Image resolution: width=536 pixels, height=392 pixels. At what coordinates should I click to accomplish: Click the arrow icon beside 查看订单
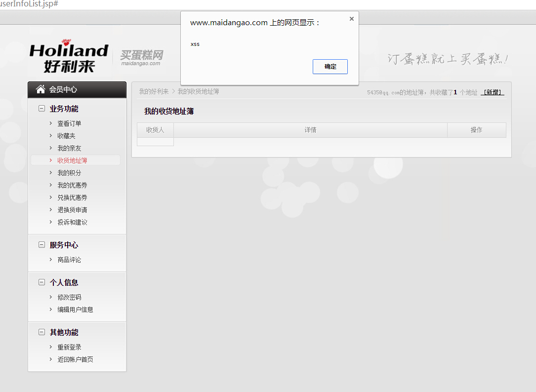point(50,123)
